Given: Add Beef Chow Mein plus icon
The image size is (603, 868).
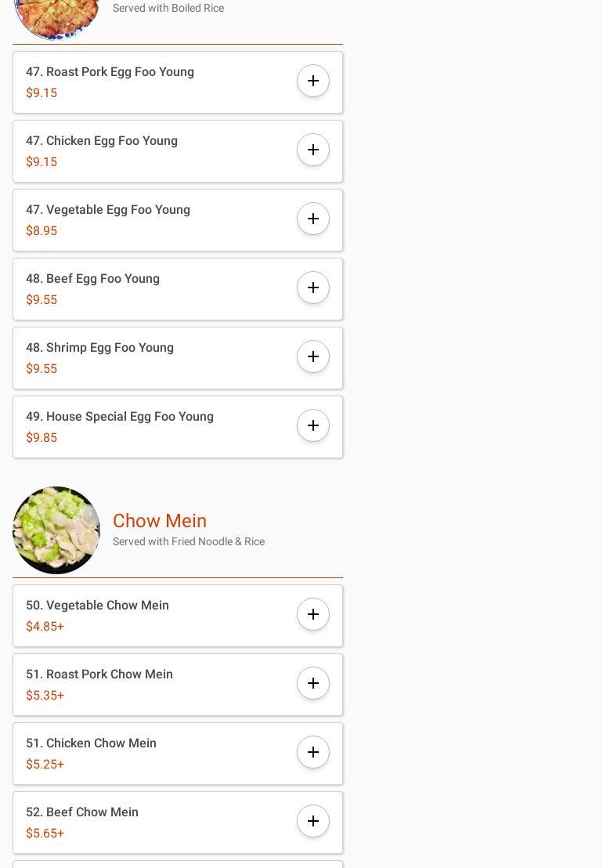Looking at the screenshot, I should point(313,821).
